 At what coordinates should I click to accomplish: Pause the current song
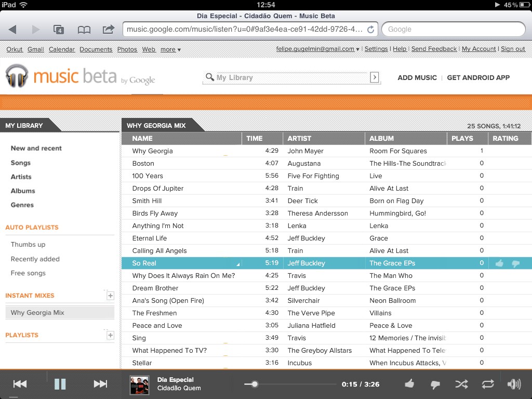[60, 384]
